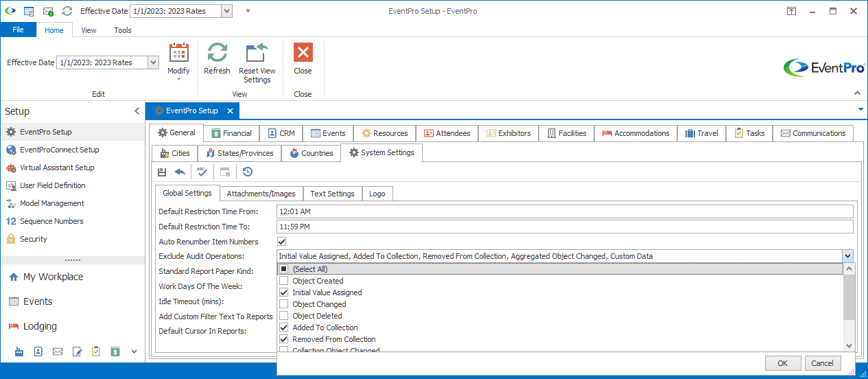The width and height of the screenshot is (868, 379).
Task: Open Virtual Assistant Setup in sidebar
Action: click(x=57, y=168)
